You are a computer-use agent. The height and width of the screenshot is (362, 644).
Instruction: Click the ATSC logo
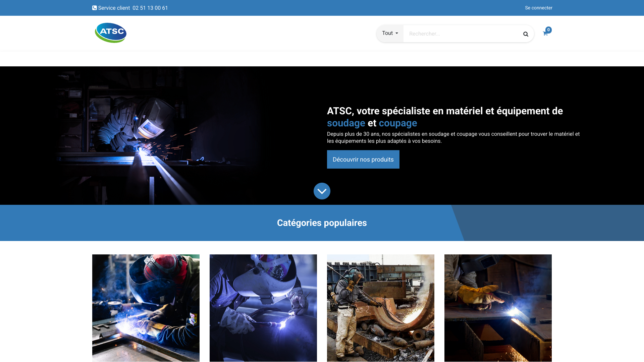[111, 33]
